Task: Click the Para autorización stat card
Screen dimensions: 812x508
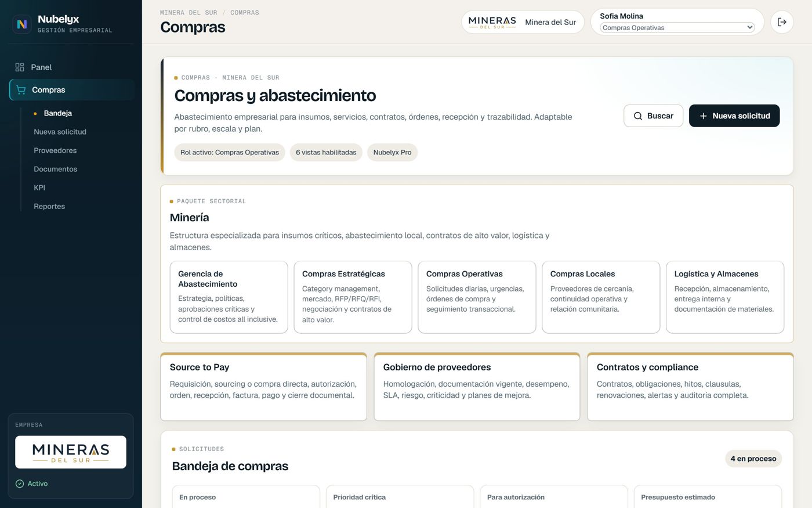Action: click(x=554, y=497)
